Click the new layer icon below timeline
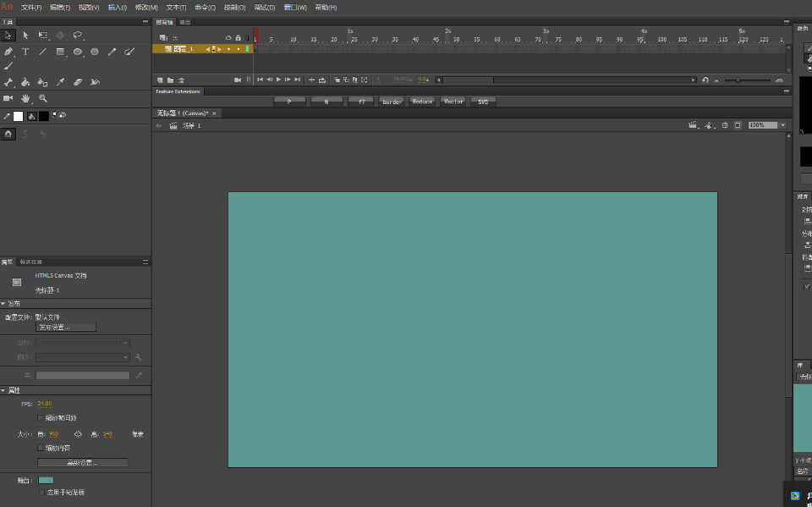Image resolution: width=812 pixels, height=507 pixels. [160, 80]
